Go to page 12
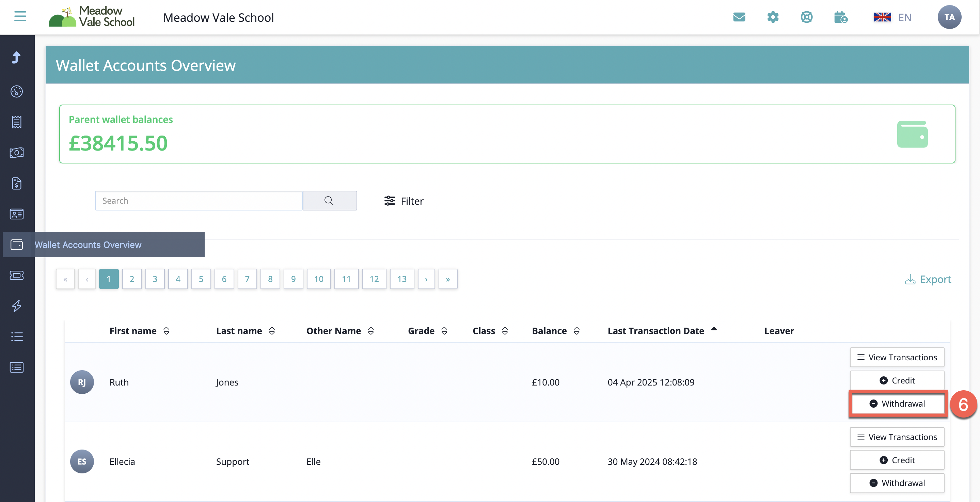Viewport: 980px width, 502px height. 374,279
